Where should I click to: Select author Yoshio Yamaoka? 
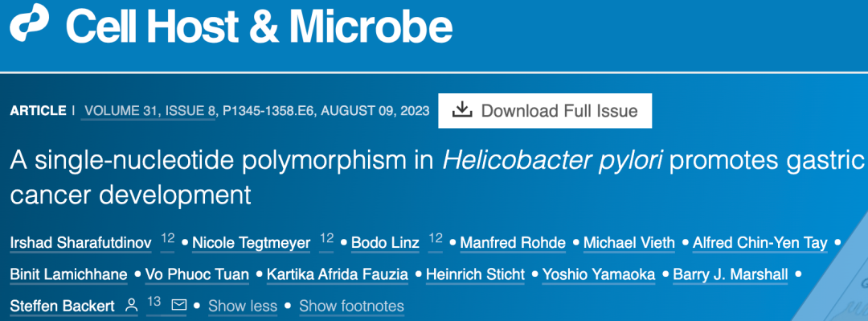coord(599,274)
